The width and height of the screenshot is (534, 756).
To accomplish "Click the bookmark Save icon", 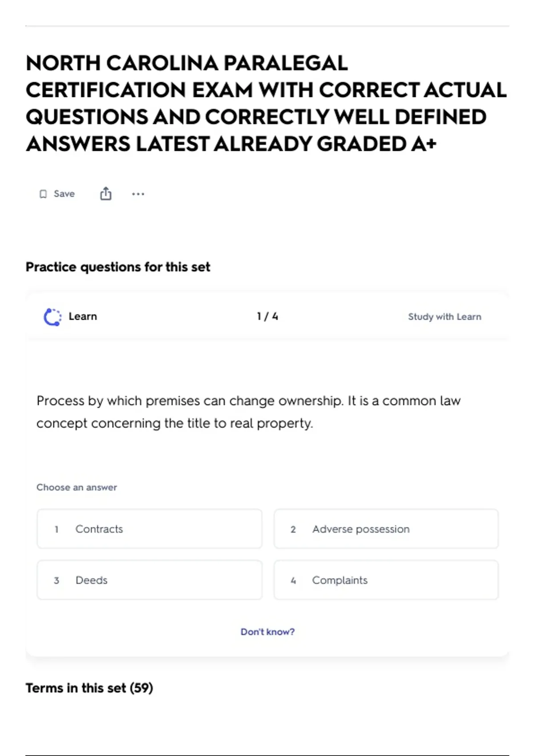I will [43, 194].
